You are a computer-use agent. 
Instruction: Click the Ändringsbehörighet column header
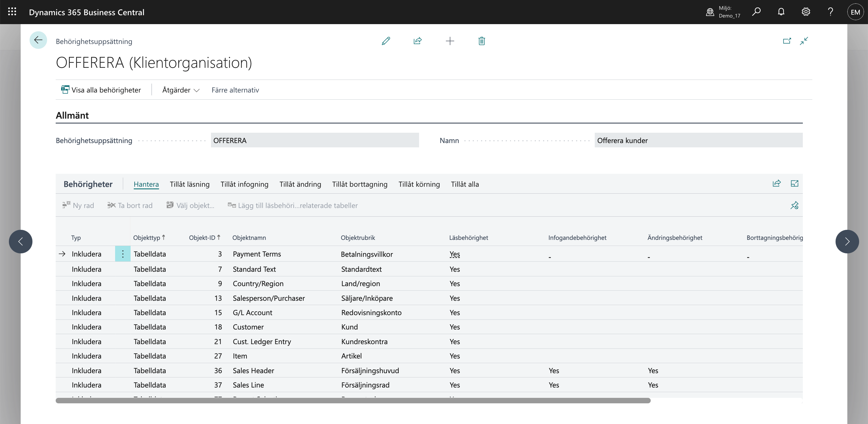(675, 238)
